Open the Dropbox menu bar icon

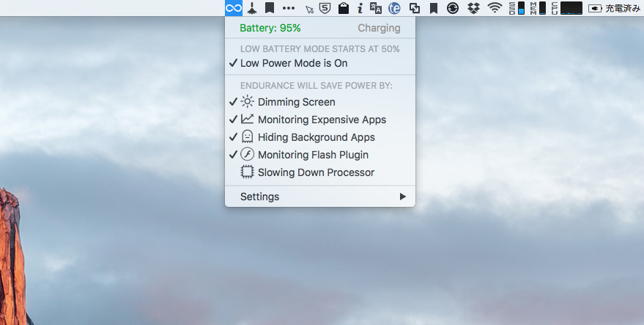474,8
